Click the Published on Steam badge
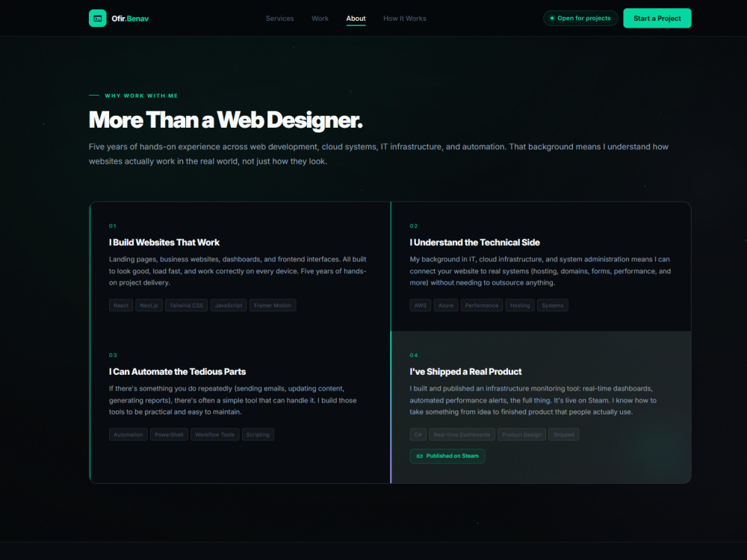Viewport: 747px width, 560px height. click(447, 456)
